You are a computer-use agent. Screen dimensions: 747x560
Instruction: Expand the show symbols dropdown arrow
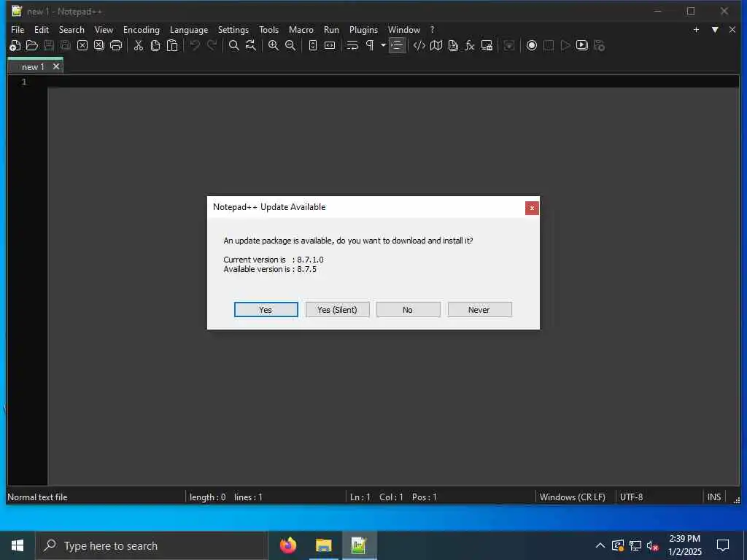click(383, 46)
